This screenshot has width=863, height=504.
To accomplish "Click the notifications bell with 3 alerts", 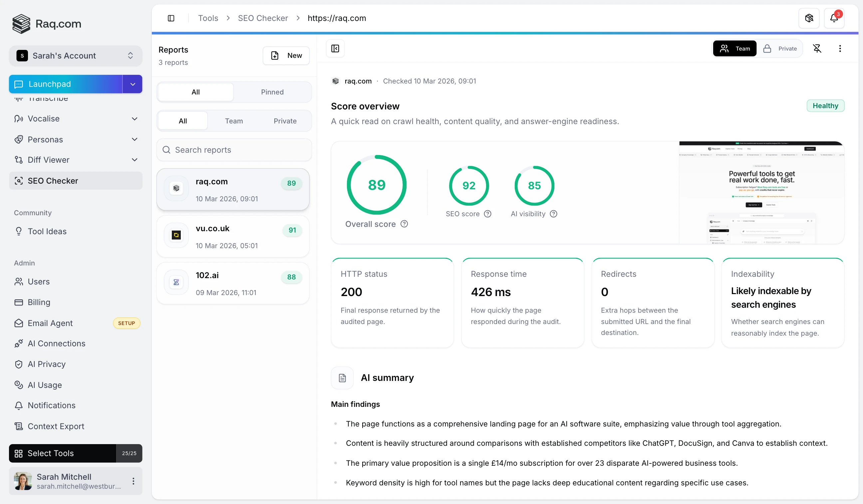I will [834, 18].
